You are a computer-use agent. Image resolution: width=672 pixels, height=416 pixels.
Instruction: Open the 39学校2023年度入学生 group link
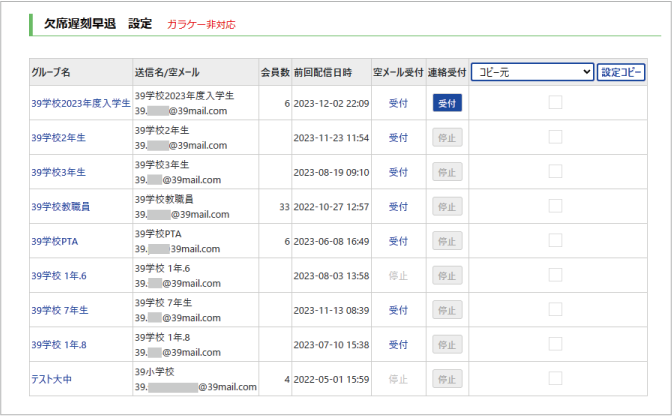point(80,103)
